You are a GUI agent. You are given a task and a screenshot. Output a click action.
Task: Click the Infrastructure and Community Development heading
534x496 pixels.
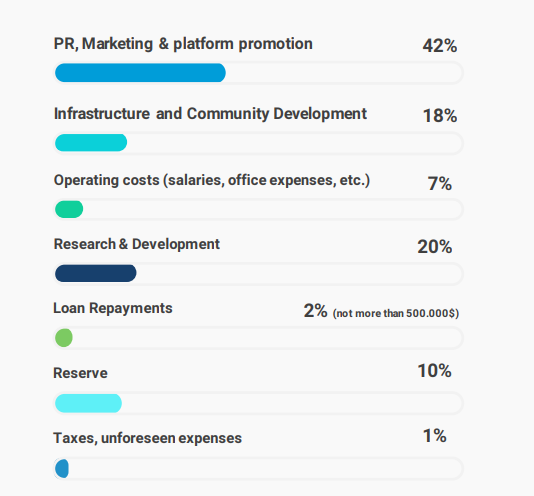210,114
